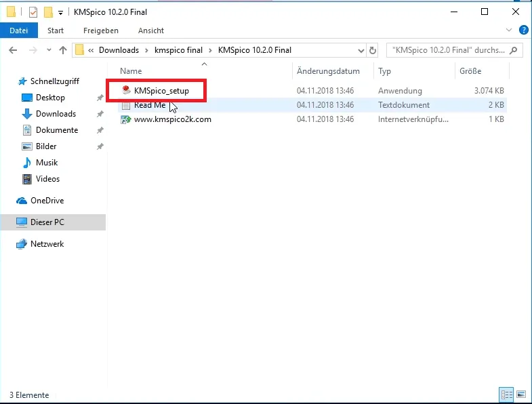Open Downloads in the navigation pane
The image size is (532, 404).
[x=56, y=114]
